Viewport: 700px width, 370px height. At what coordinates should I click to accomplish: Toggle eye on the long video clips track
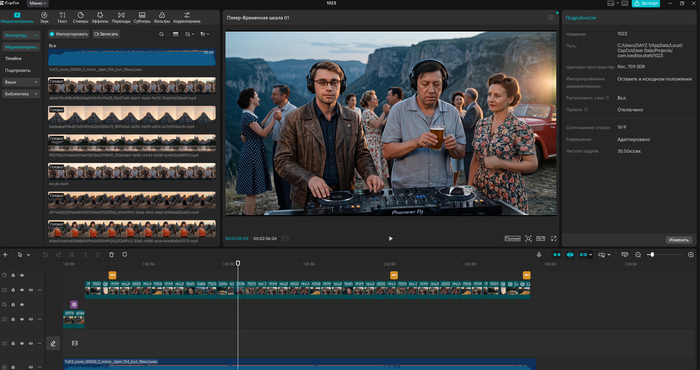click(22, 290)
